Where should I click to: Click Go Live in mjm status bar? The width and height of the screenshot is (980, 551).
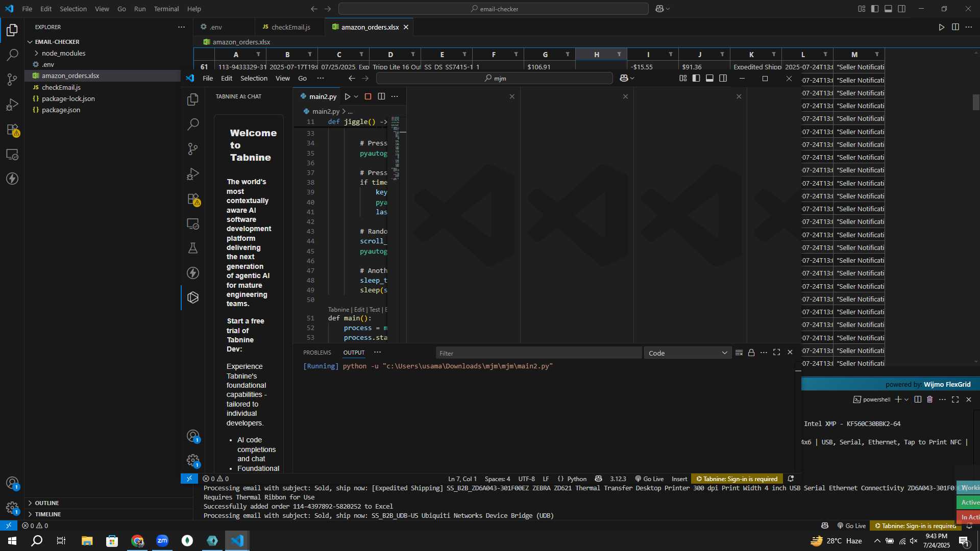[x=649, y=479]
